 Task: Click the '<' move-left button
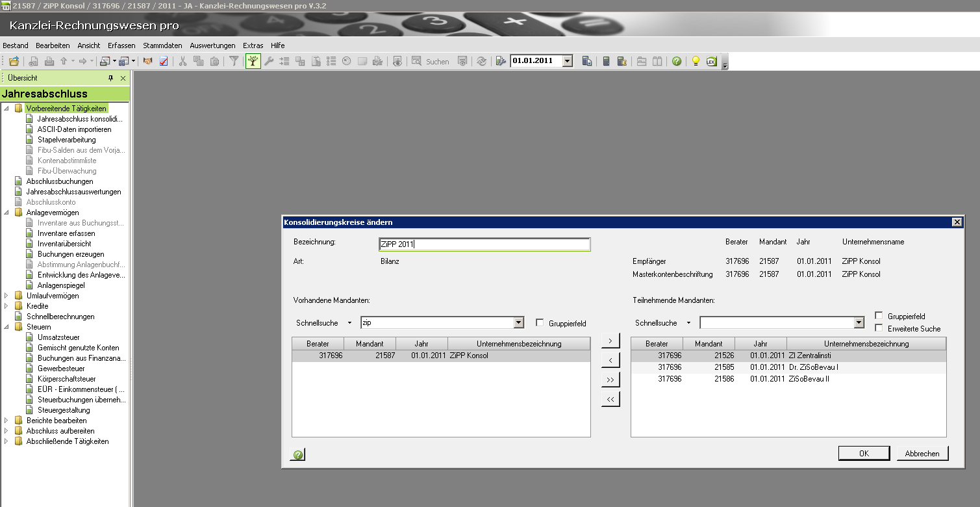coord(610,360)
